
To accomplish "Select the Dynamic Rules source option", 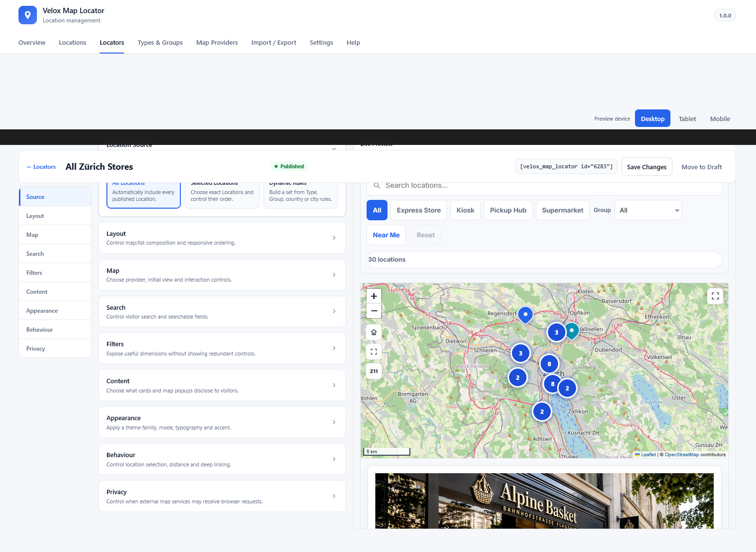I will (x=300, y=195).
